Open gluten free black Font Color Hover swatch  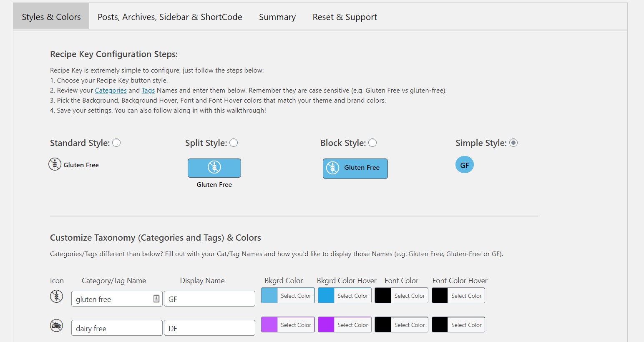440,296
